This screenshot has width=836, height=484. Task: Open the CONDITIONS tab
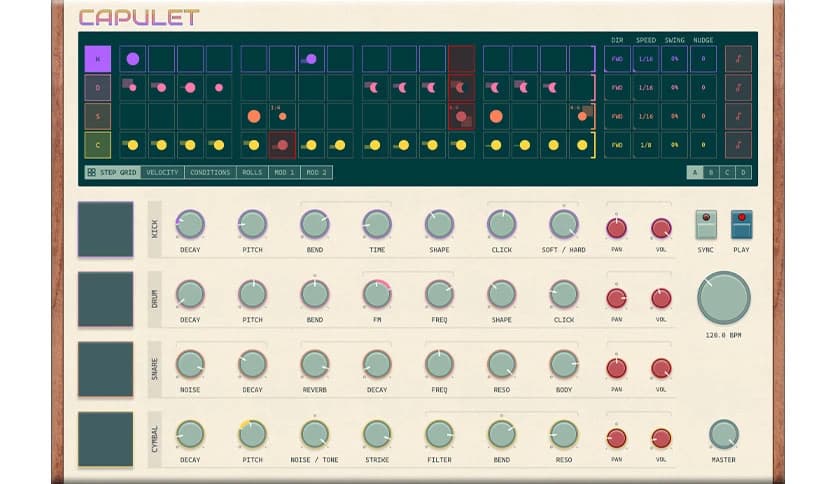coord(210,172)
